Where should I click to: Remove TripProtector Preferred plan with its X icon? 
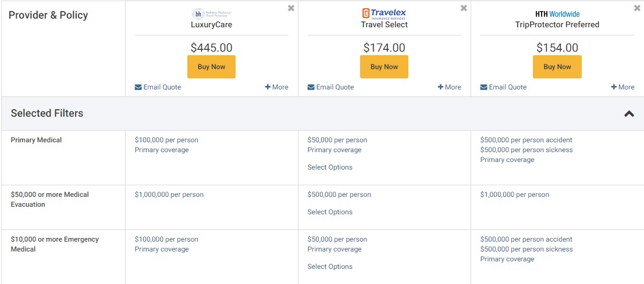[637, 8]
